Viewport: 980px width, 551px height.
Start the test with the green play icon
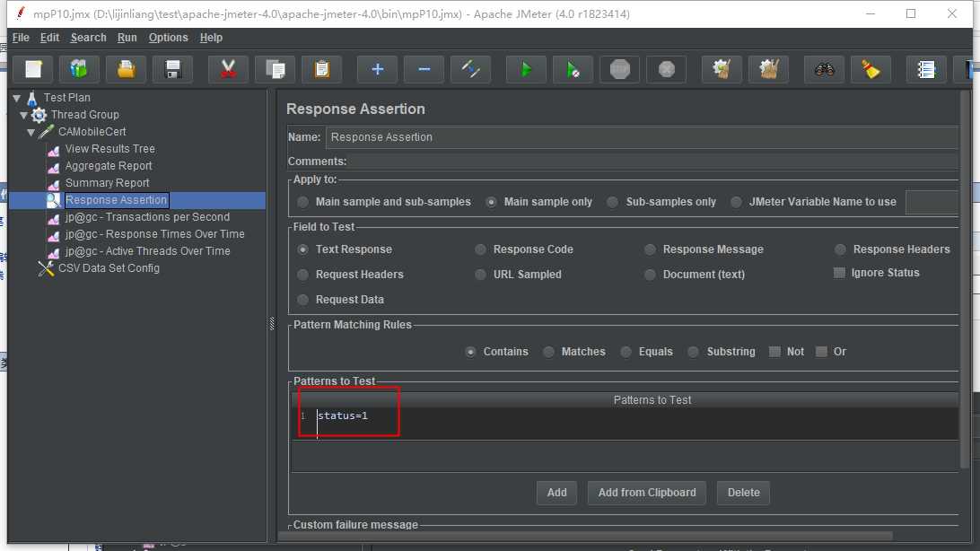(526, 69)
